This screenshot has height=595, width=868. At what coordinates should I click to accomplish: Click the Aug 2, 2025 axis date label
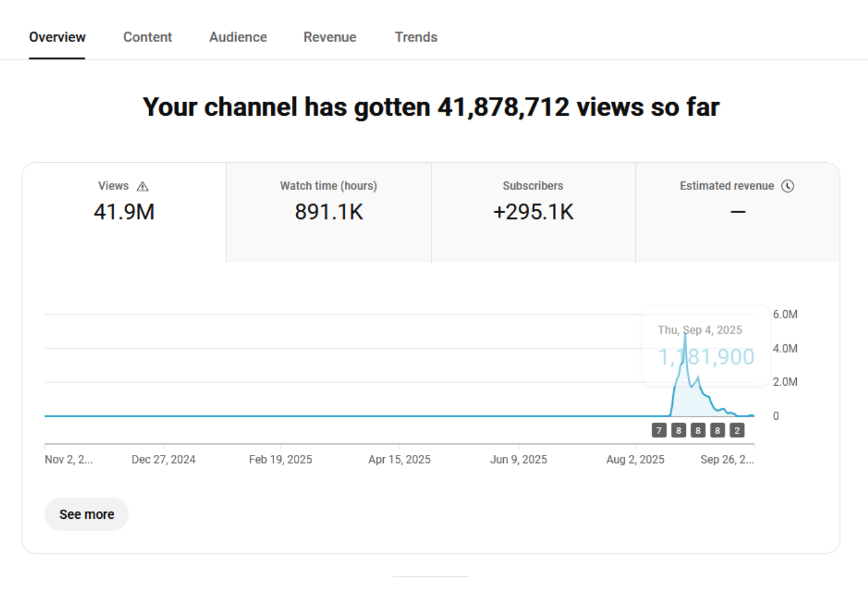(x=635, y=459)
